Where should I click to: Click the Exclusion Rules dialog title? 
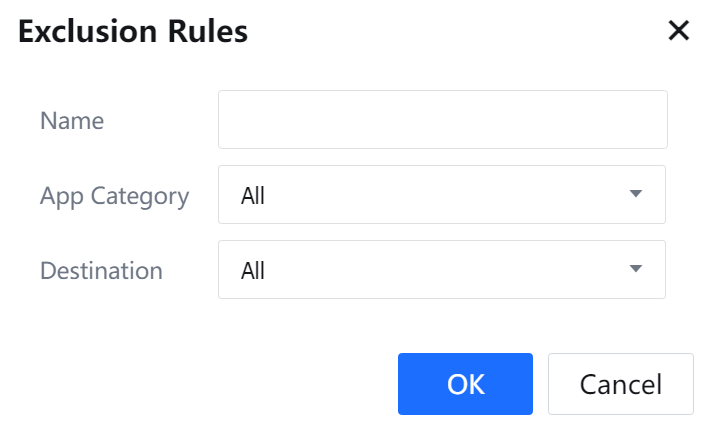coord(133,32)
